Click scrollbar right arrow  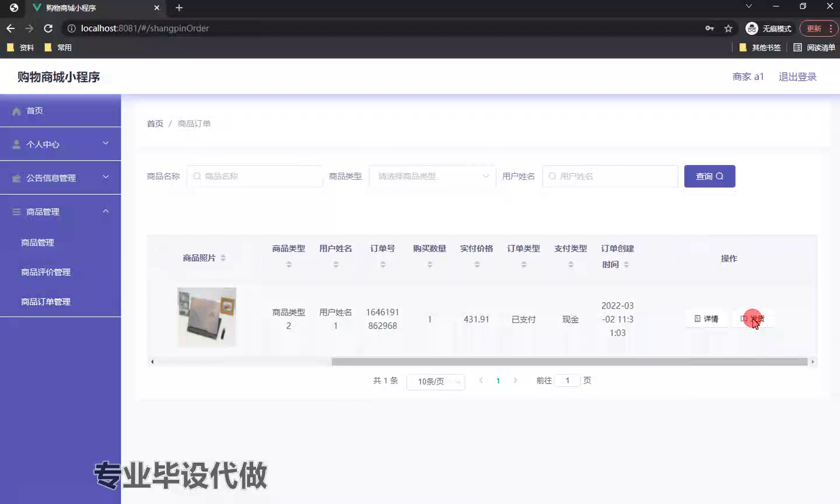tap(813, 362)
